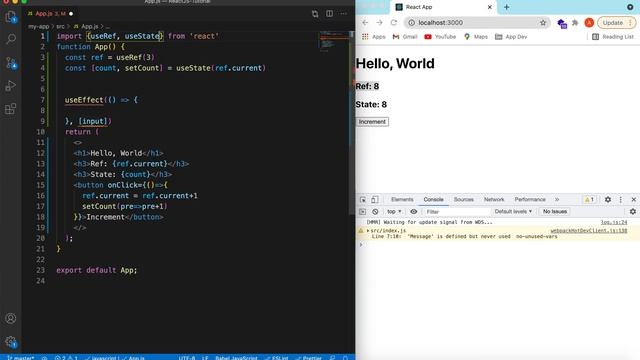Open DevTools settings gear
The image size is (640, 360).
(x=608, y=200)
